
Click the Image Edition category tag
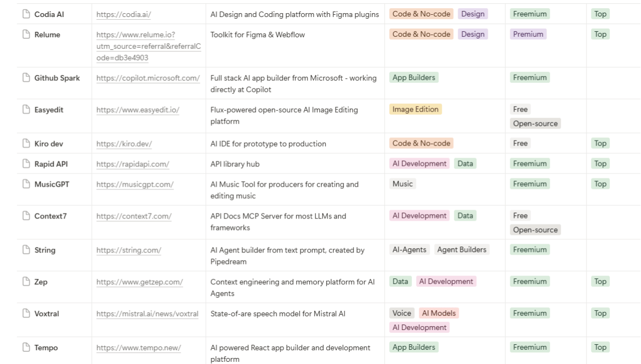click(x=415, y=109)
